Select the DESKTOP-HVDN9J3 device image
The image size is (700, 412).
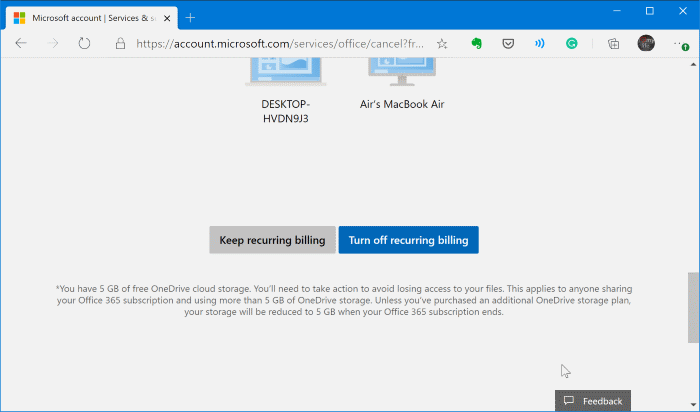pos(286,71)
